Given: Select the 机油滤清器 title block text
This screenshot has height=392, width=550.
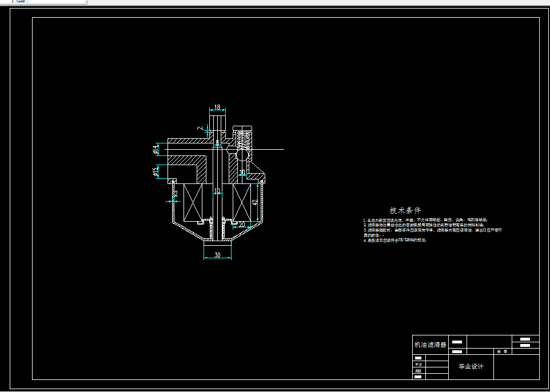Looking at the screenshot, I should click(x=431, y=345).
